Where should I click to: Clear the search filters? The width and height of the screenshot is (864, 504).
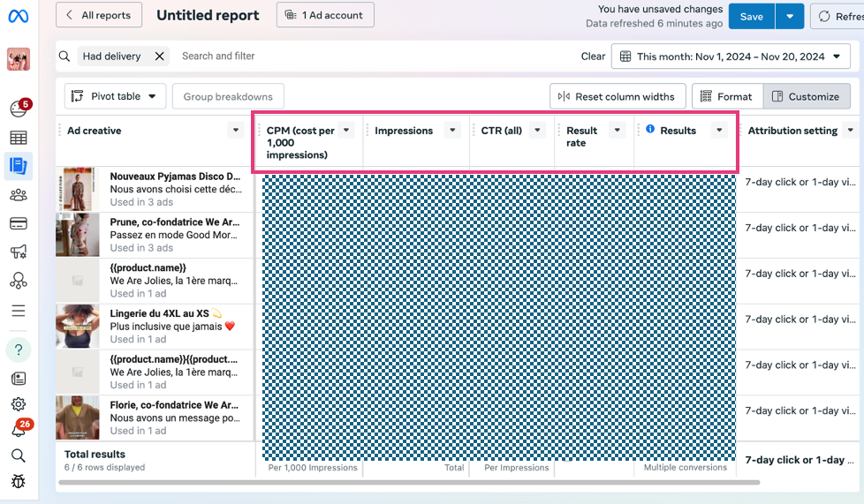click(593, 56)
